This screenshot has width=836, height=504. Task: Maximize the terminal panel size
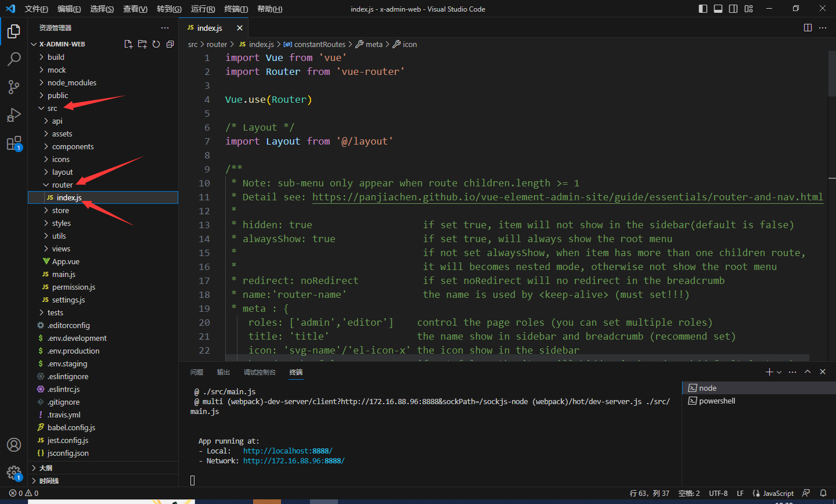[x=808, y=372]
